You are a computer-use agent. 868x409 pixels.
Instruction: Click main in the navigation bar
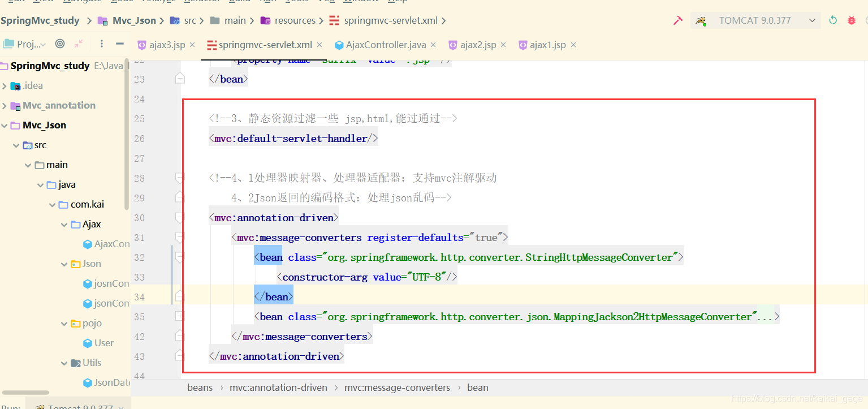235,20
